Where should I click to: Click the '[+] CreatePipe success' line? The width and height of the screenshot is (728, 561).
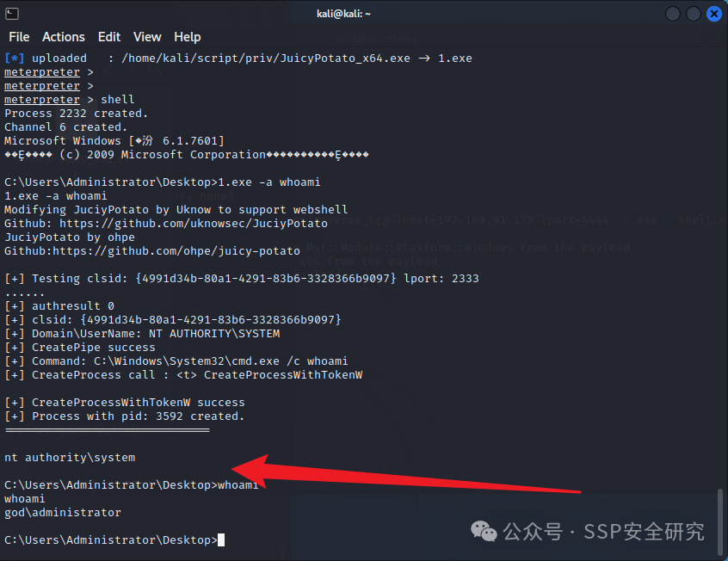click(80, 348)
